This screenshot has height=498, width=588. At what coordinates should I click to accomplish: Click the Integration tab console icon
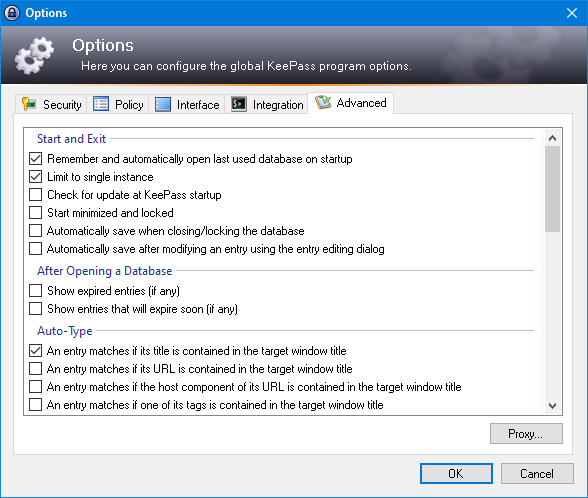(238, 104)
